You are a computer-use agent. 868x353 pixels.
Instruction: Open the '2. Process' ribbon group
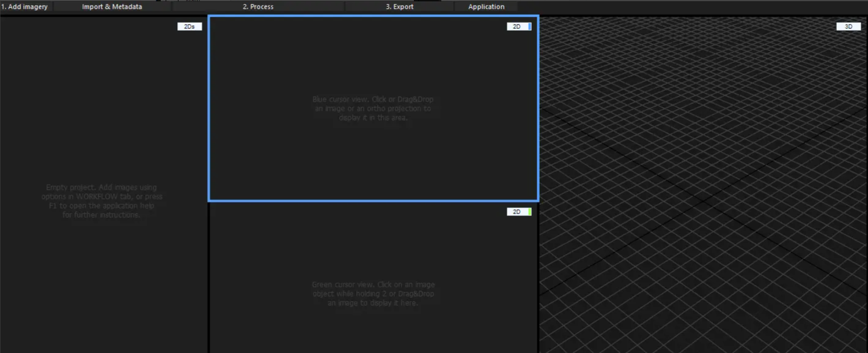point(258,7)
